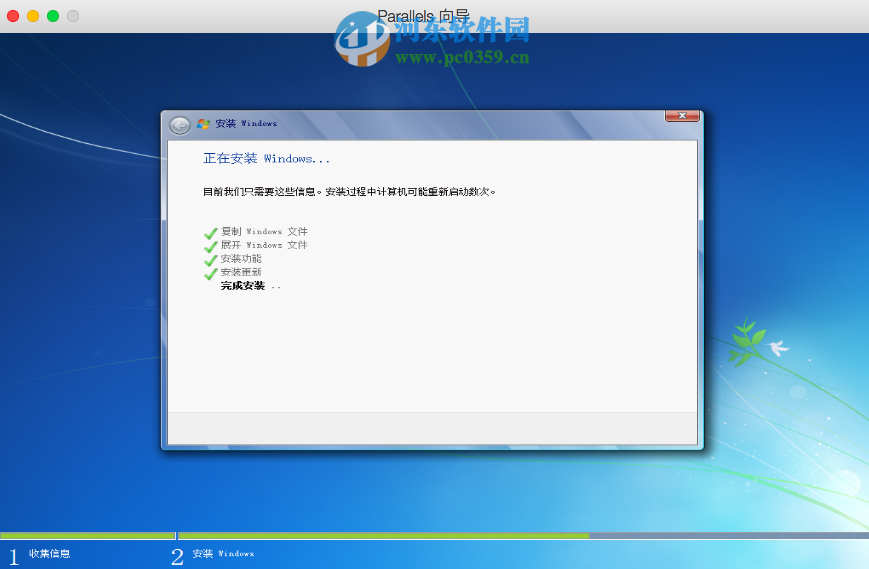This screenshot has width=869, height=569.
Task: Click the red close button of the Parallels window
Action: click(x=13, y=16)
